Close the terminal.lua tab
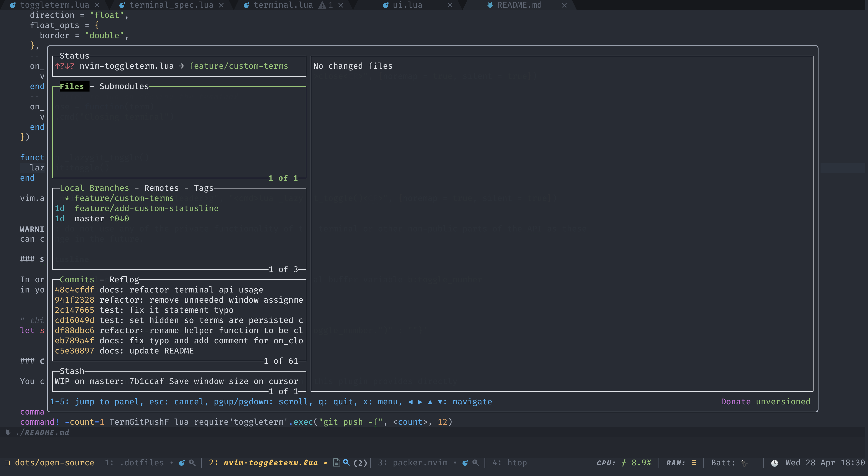868x476 pixels. pos(341,5)
